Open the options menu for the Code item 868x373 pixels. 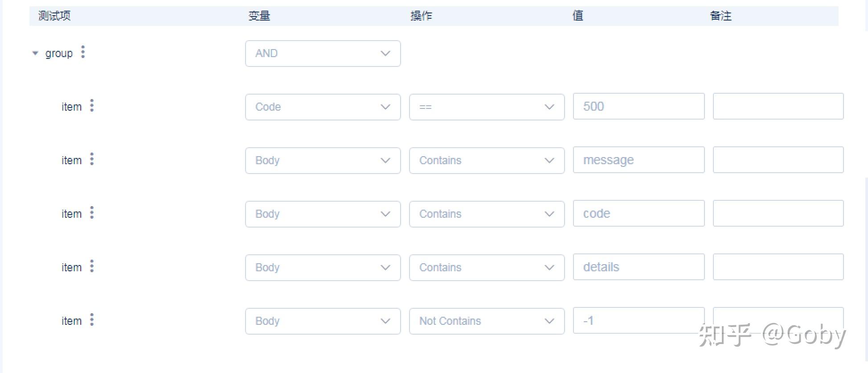click(92, 106)
